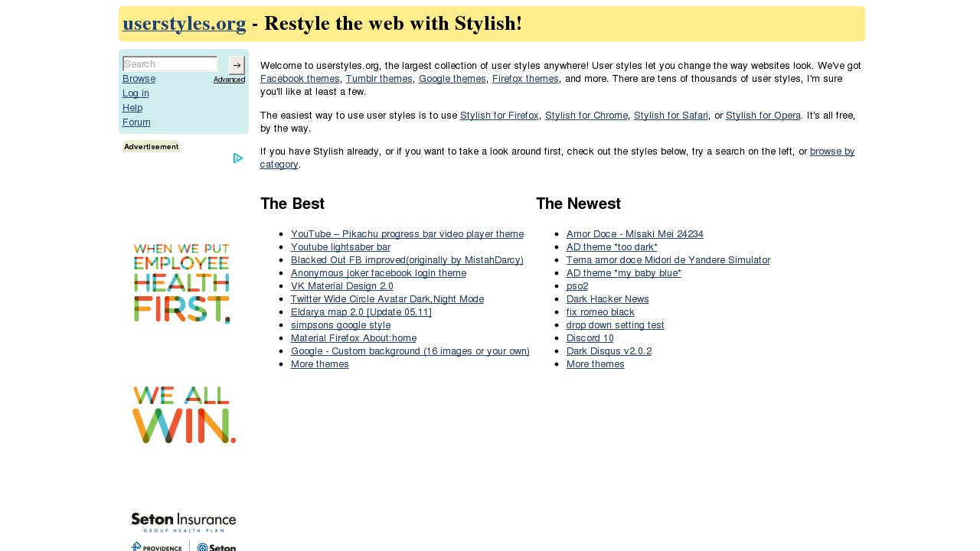The height and width of the screenshot is (551, 980).
Task: Open Discord 10 style
Action: [x=590, y=338]
